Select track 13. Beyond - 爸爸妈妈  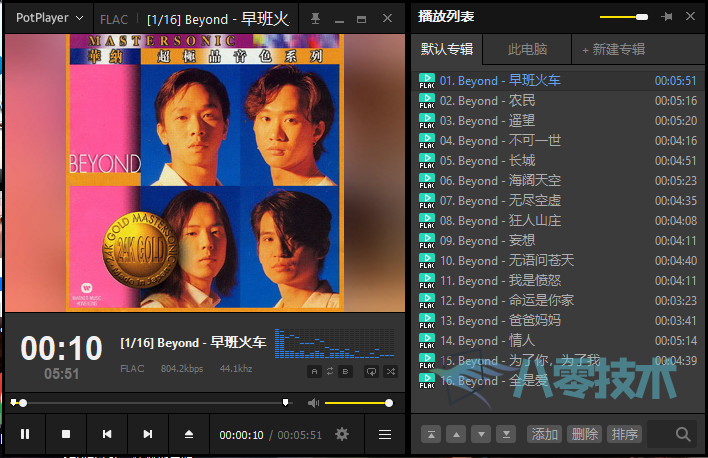(x=558, y=321)
